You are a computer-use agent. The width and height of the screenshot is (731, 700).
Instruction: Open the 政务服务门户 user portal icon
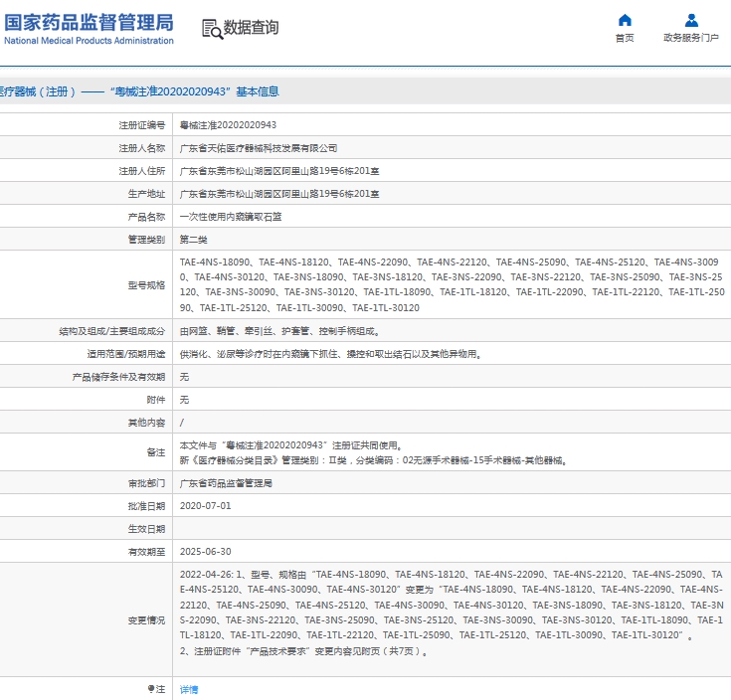click(691, 20)
